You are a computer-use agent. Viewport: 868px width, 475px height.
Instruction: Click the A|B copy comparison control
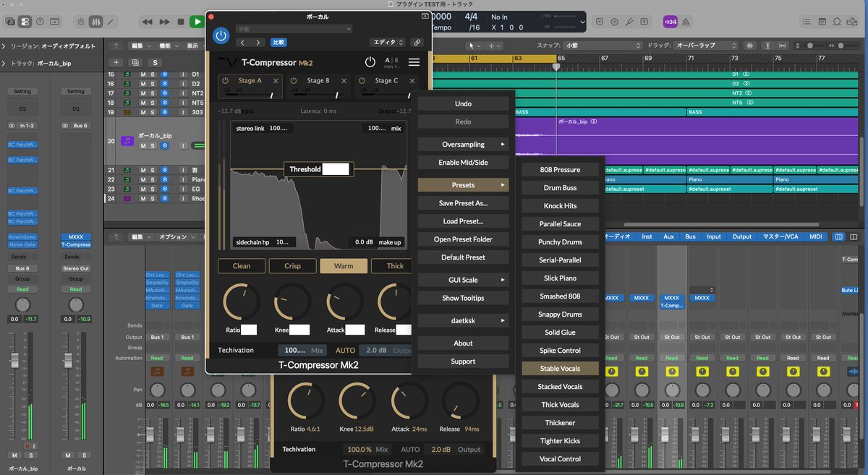[x=391, y=62]
